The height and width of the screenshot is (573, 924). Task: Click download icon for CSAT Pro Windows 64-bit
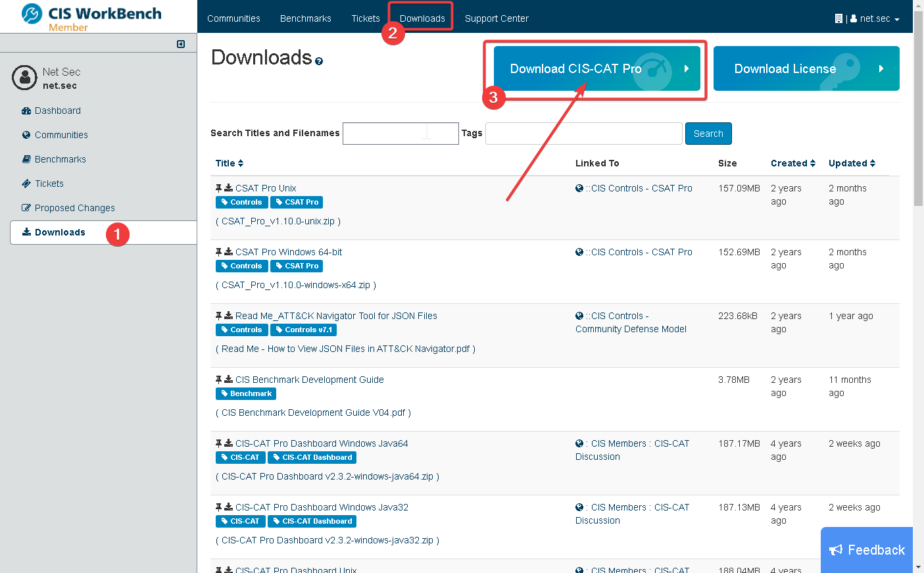pyautogui.click(x=228, y=252)
